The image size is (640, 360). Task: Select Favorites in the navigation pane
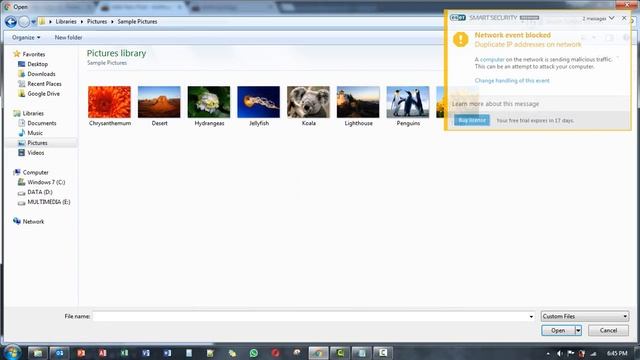pyautogui.click(x=29, y=54)
